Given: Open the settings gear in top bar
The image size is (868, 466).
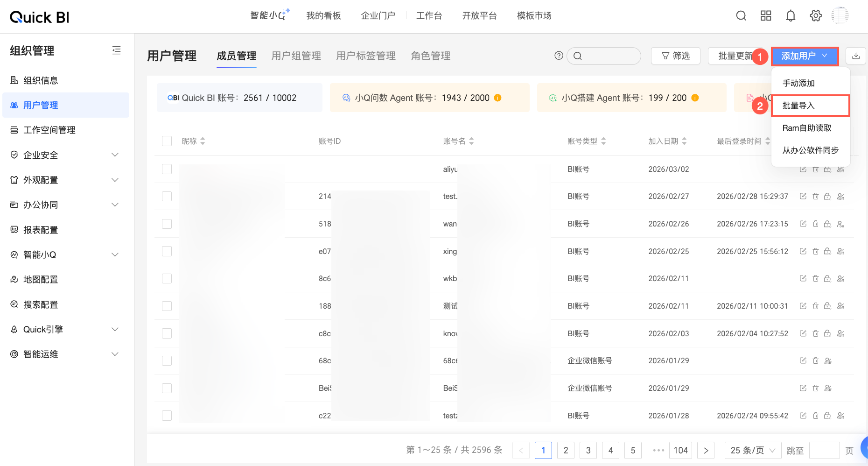Looking at the screenshot, I should click(816, 16).
